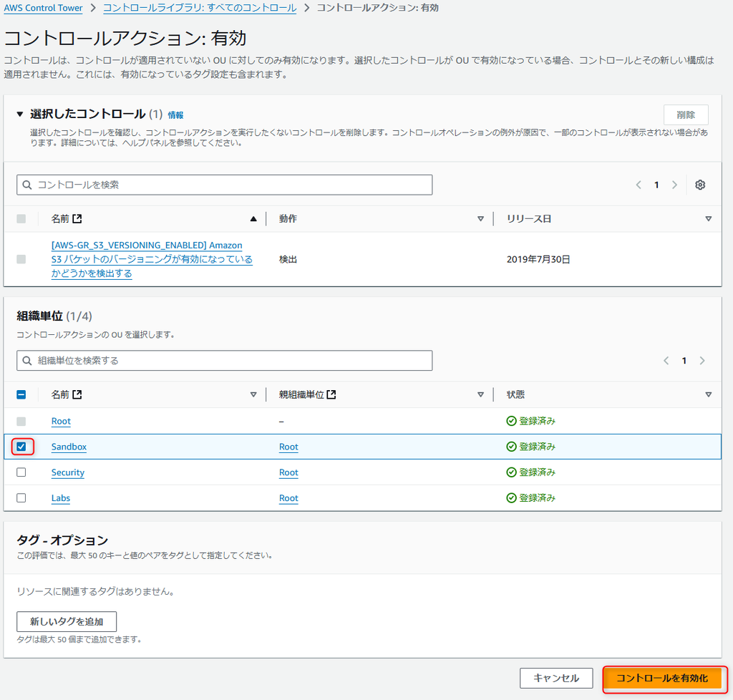Uncheck the Sandbox OU checkbox
Viewport: 733px width, 700px height.
coord(21,447)
